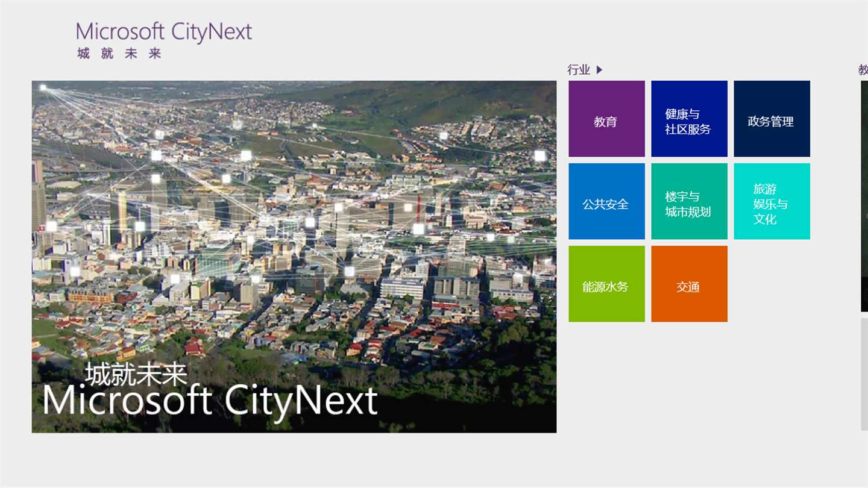868x488 pixels.
Task: Click the 城就未来 subtitle under the header
Action: (119, 54)
